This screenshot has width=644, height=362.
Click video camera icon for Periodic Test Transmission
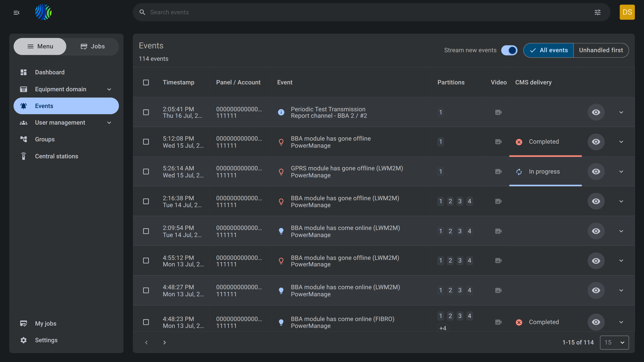coord(498,112)
